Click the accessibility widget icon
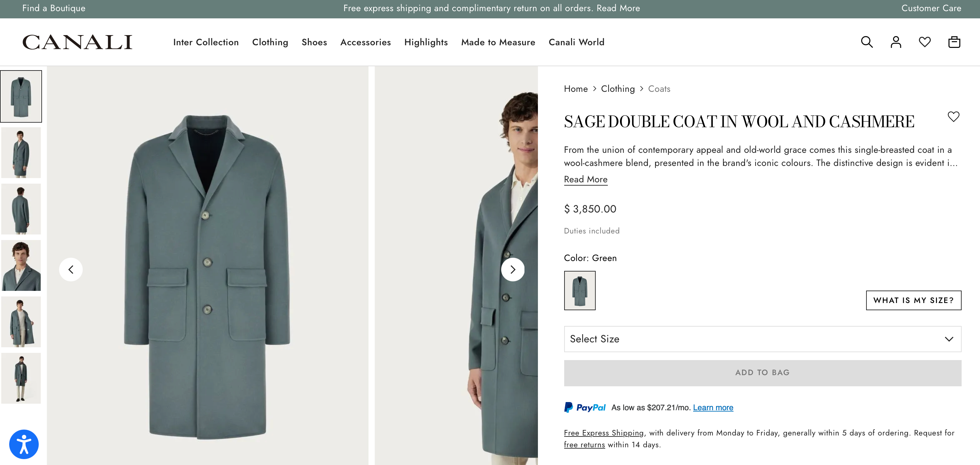Image resolution: width=980 pixels, height=465 pixels. click(24, 444)
